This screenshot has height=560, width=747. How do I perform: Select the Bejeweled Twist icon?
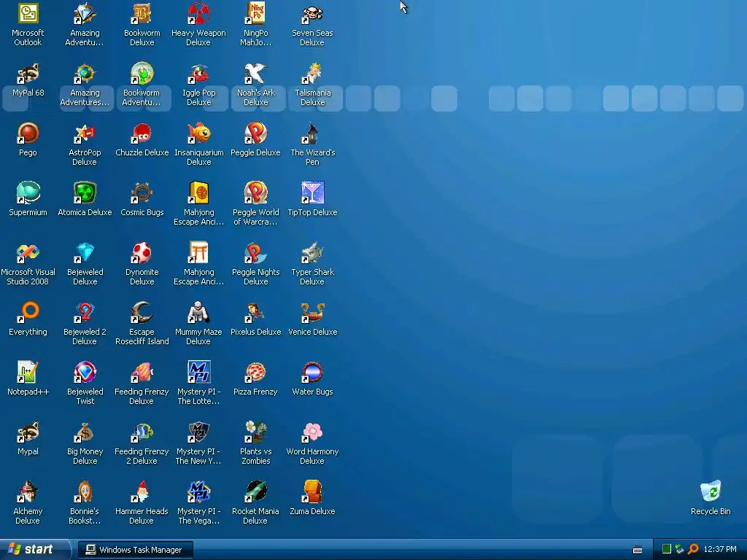click(85, 373)
